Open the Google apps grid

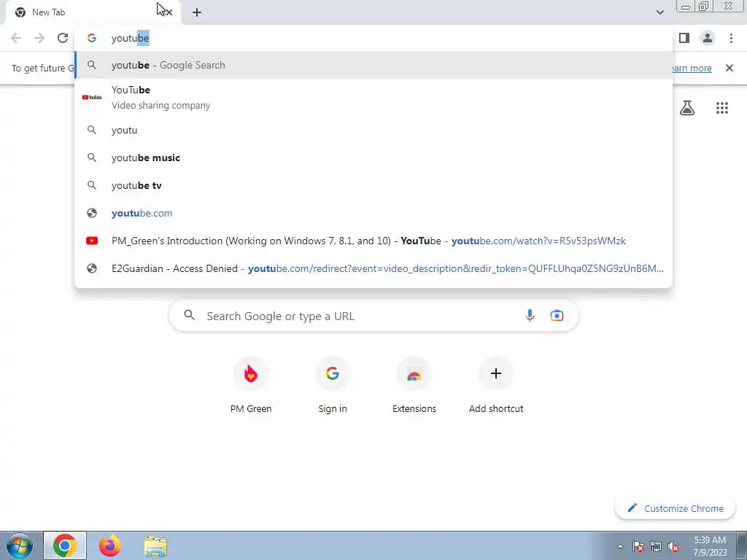[x=721, y=108]
